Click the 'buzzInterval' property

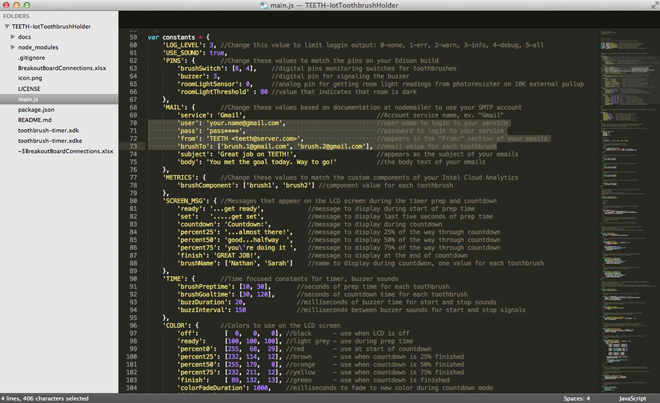pyautogui.click(x=203, y=310)
